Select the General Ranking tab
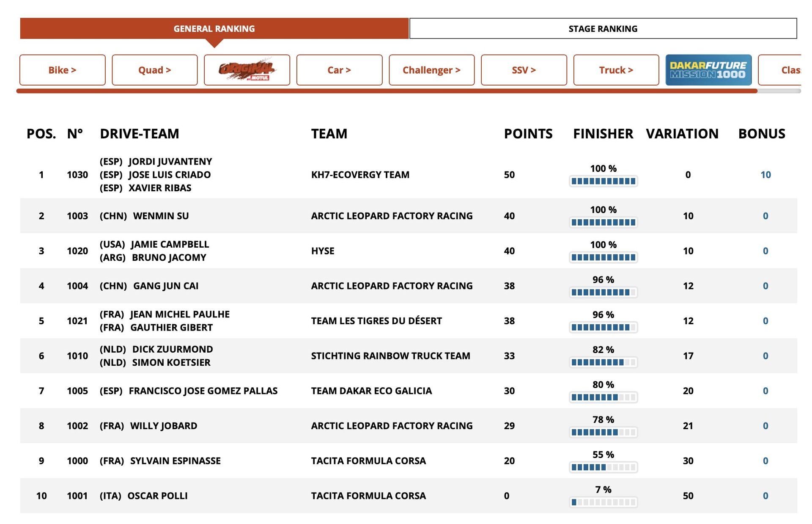Viewport: 812px width, 524px height. [x=214, y=29]
